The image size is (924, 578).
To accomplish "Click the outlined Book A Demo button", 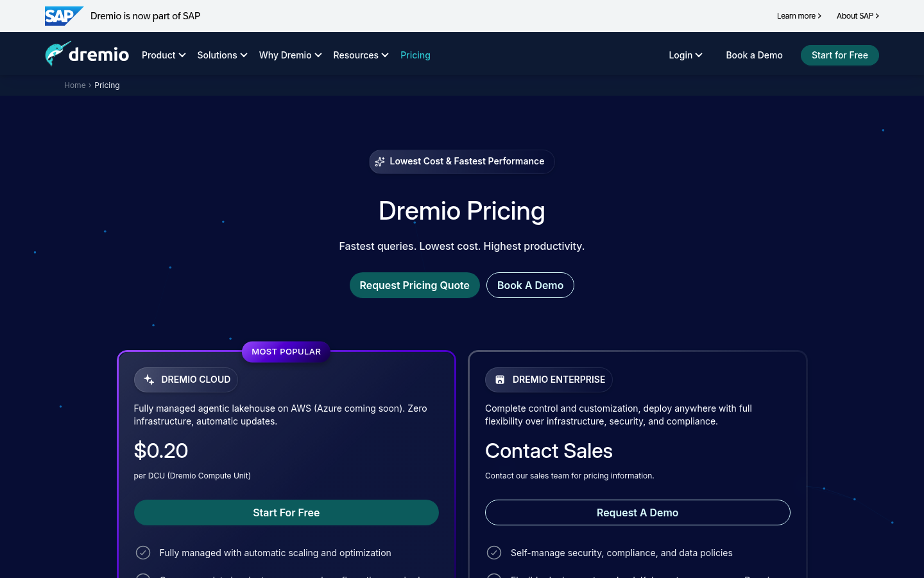I will [530, 285].
